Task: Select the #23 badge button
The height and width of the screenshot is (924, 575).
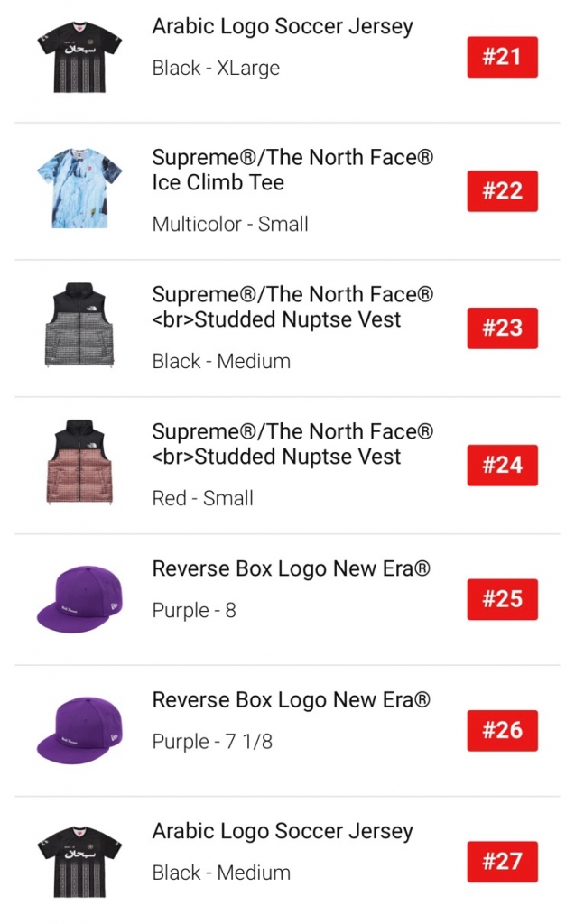Action: (x=502, y=328)
